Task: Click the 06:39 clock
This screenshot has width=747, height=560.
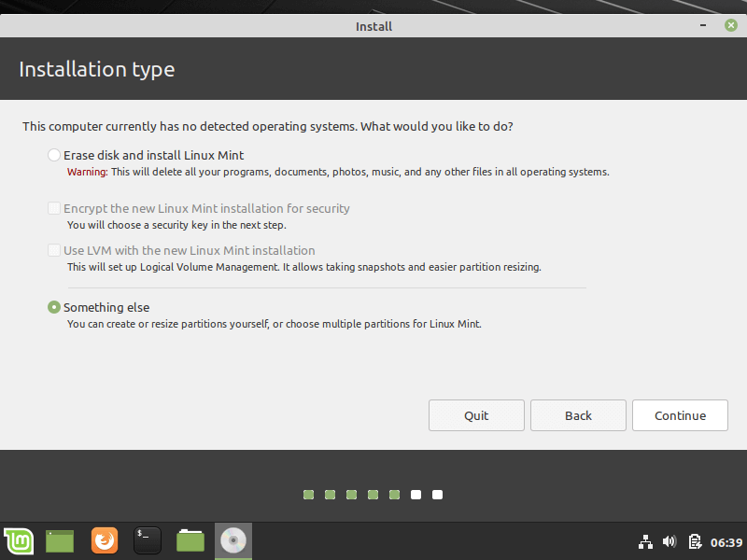Action: point(726,542)
